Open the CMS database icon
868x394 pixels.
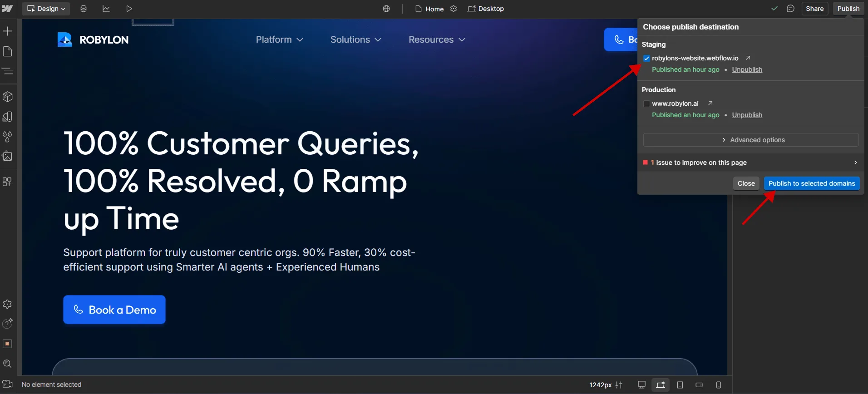tap(84, 9)
